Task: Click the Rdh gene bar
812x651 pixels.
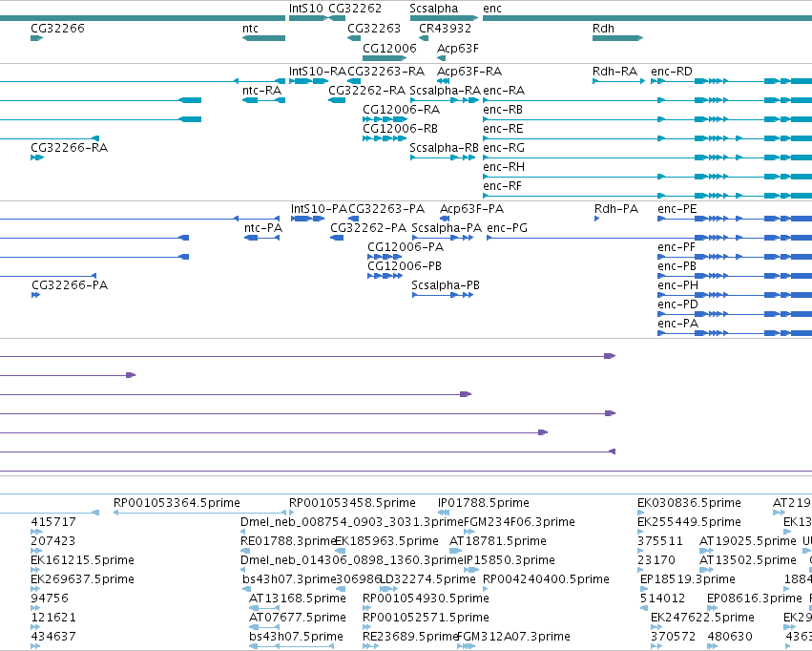Action: [617, 38]
